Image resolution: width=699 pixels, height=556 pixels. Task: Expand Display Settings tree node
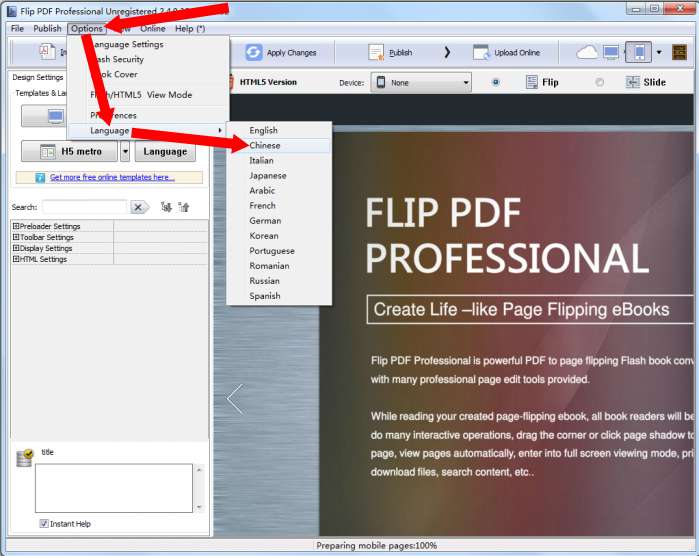point(16,248)
